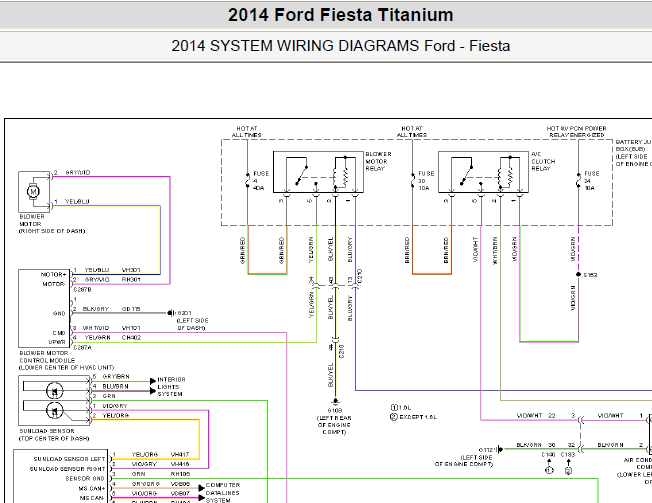Click the A/C CLUTCH RELAY label

[x=543, y=161]
